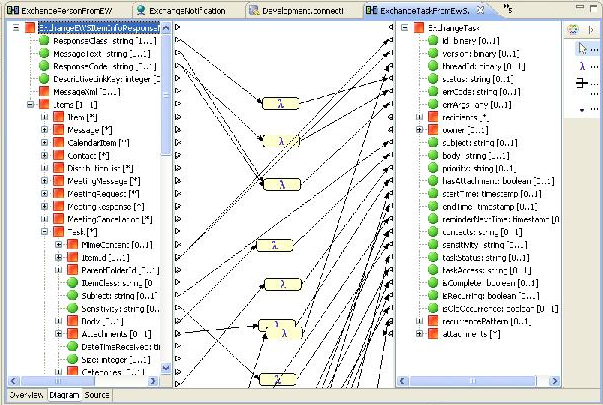The image size is (603, 405).
Task: Open the Overview tab at the bottom
Action: click(x=26, y=396)
